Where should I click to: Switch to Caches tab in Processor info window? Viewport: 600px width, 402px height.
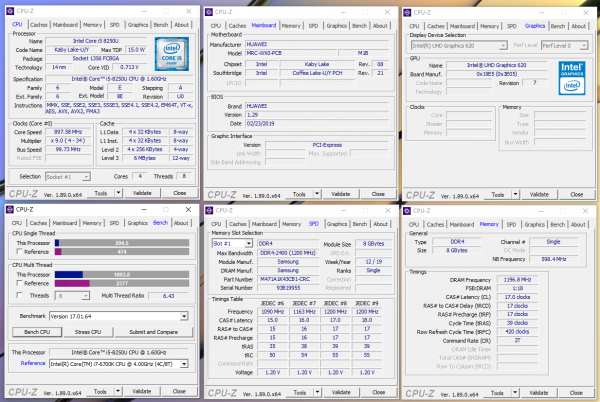(39, 24)
